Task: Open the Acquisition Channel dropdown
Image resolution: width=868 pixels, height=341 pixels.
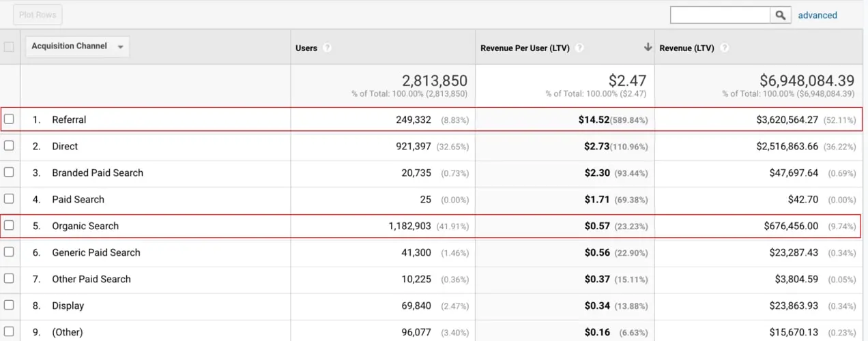Action: [77, 46]
